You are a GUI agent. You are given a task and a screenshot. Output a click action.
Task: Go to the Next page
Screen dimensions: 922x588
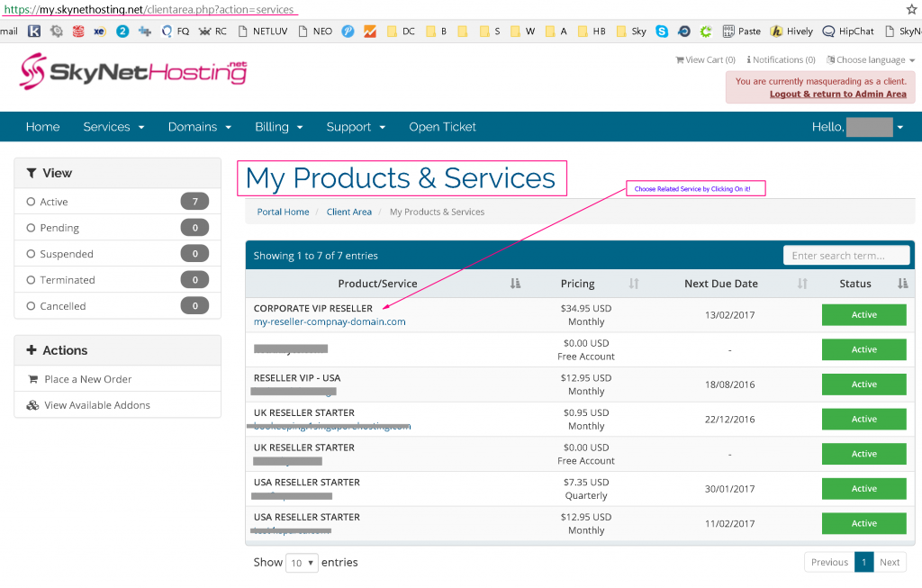[x=889, y=562]
